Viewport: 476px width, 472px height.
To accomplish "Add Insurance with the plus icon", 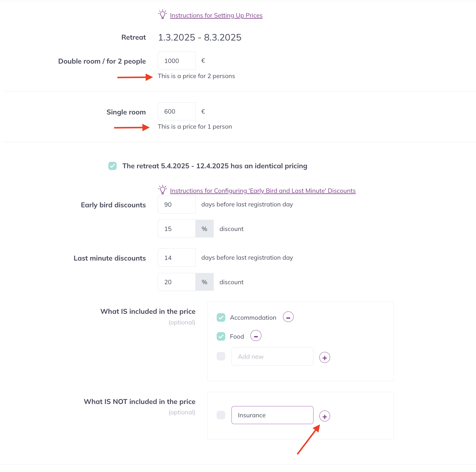I will coord(325,416).
